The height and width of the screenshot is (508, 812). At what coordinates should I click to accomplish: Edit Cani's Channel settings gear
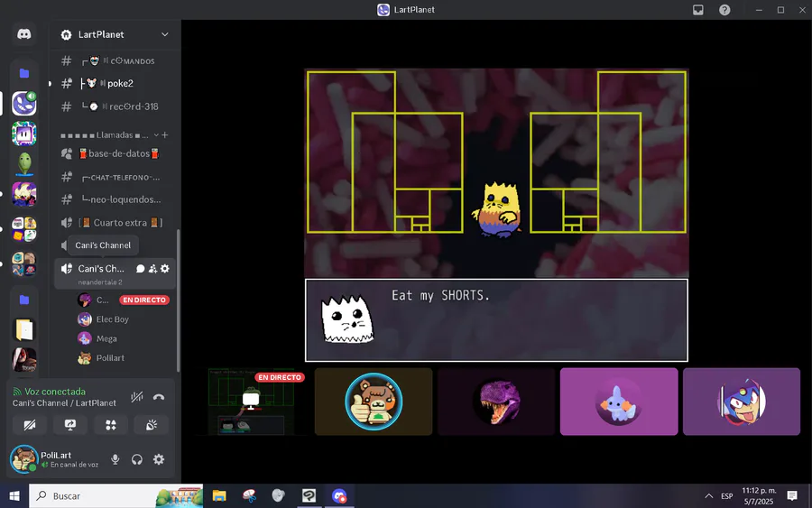[x=165, y=269]
